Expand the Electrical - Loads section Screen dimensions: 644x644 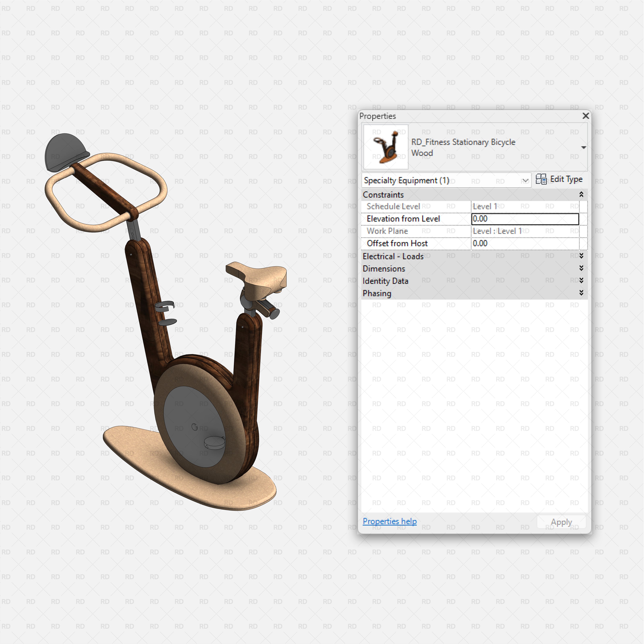(x=581, y=256)
